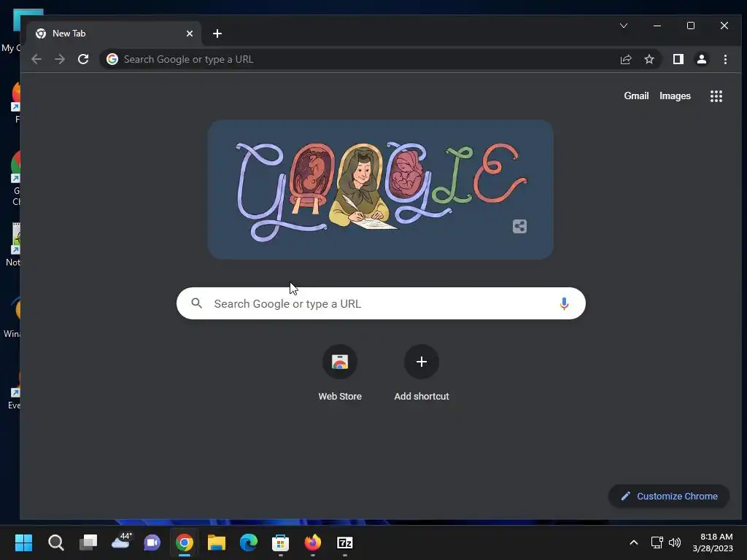The height and width of the screenshot is (560, 747).
Task: Focus the center Google search box
Action: (x=381, y=303)
